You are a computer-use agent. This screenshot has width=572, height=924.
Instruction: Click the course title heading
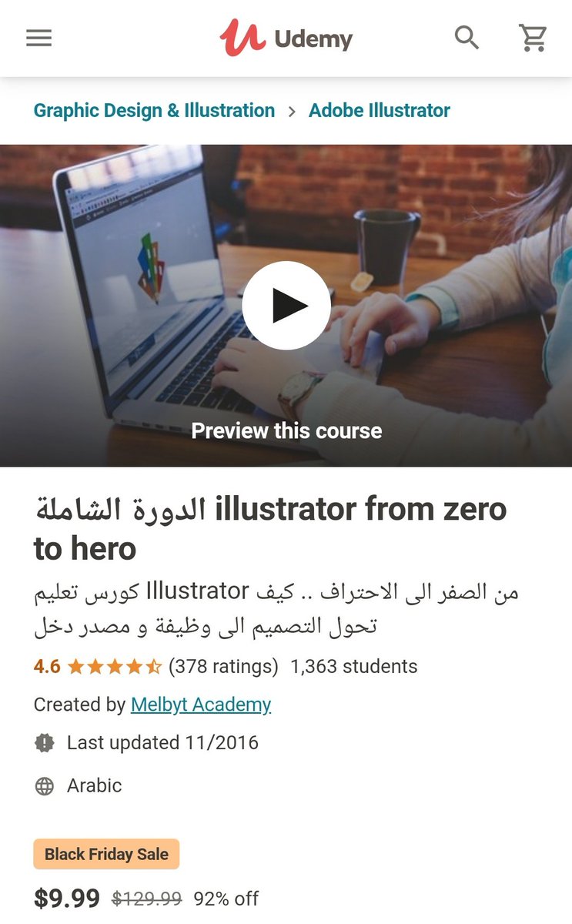tap(270, 529)
